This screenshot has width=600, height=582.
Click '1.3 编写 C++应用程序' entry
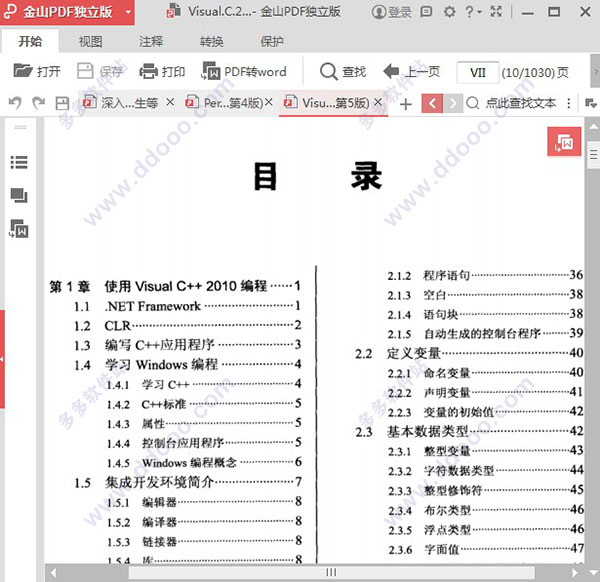(187, 345)
